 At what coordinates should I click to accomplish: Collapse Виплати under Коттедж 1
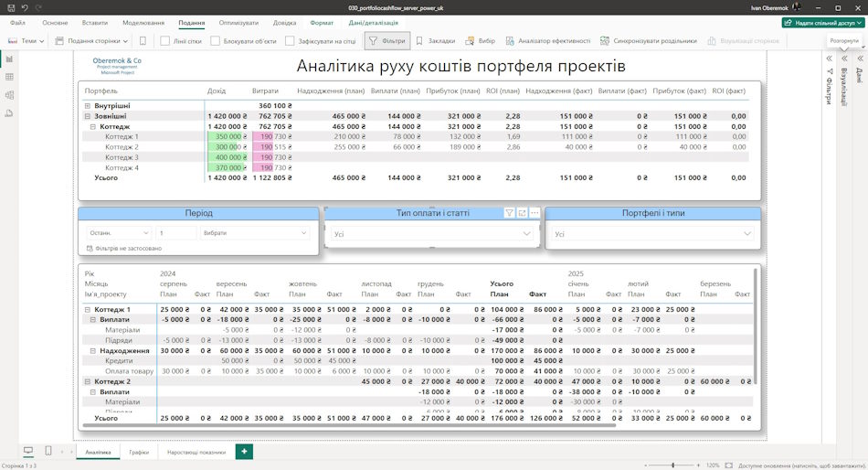[x=93, y=320]
